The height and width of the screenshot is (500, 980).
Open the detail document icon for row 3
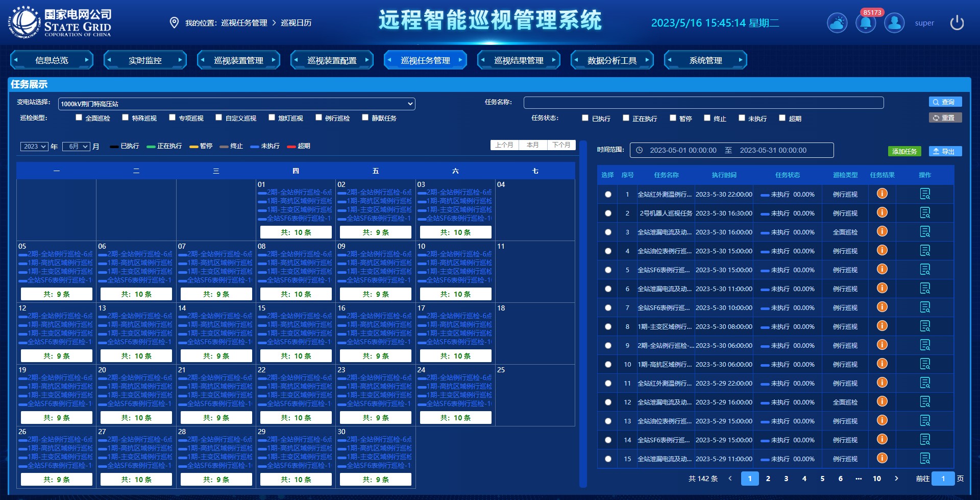pyautogui.click(x=925, y=232)
